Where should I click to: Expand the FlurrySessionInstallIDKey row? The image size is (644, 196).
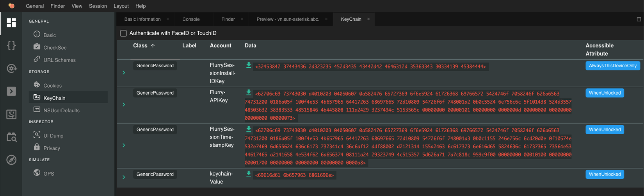pos(124,73)
